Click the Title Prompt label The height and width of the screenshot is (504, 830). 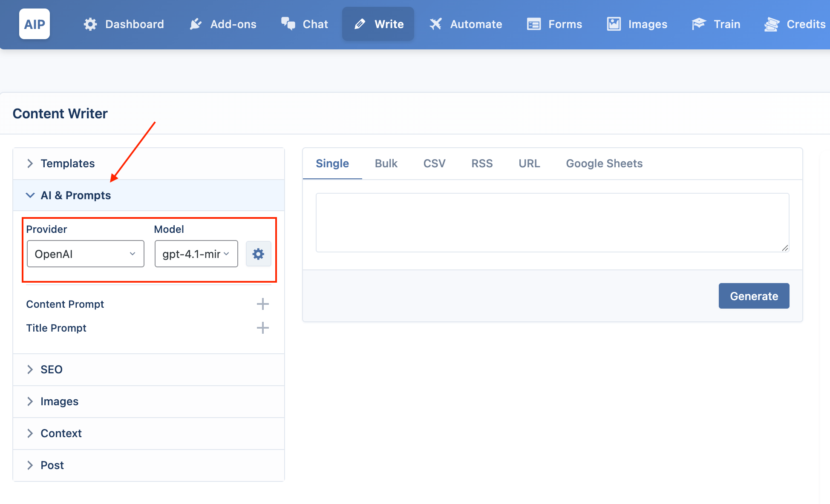[x=56, y=328]
